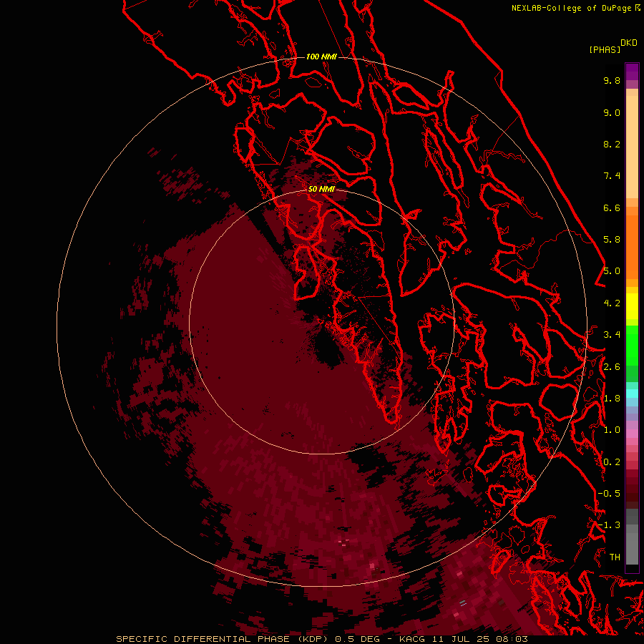Click the 3.4 legend value
The image size is (644, 644).
(612, 335)
